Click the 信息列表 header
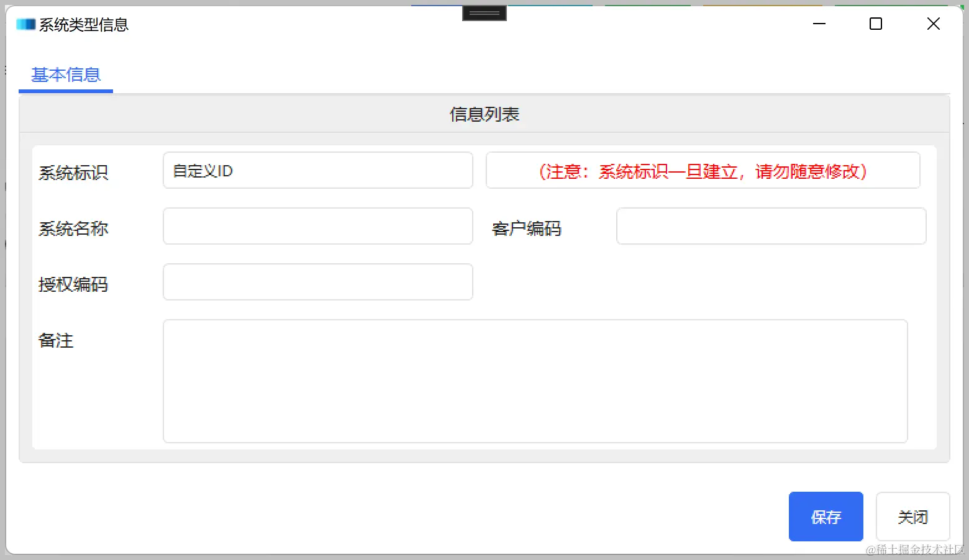Screen dimensions: 969x560 [484, 114]
